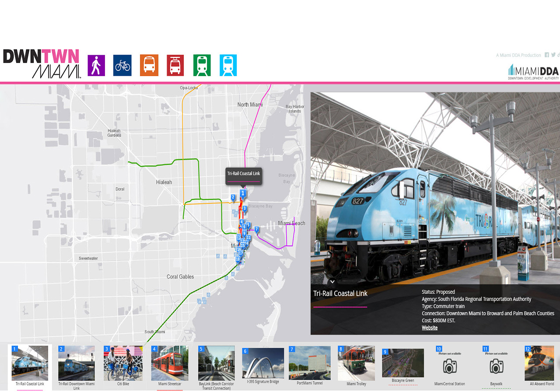Select the Miami Trolley thumbnail

coord(356,363)
